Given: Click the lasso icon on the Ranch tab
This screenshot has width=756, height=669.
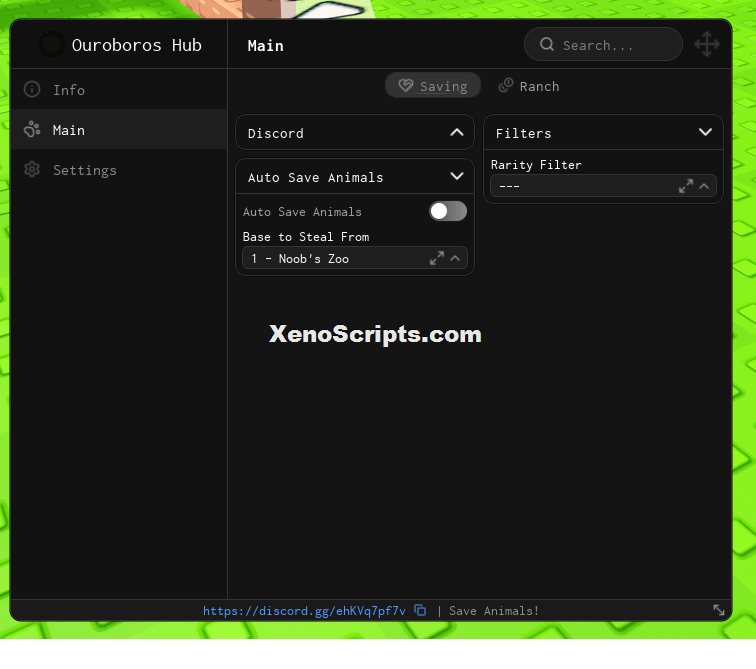Looking at the screenshot, I should coord(506,85).
